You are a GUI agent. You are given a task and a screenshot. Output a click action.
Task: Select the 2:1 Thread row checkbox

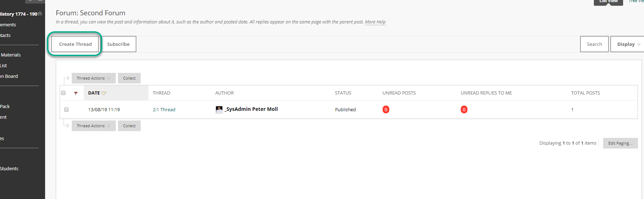66,109
